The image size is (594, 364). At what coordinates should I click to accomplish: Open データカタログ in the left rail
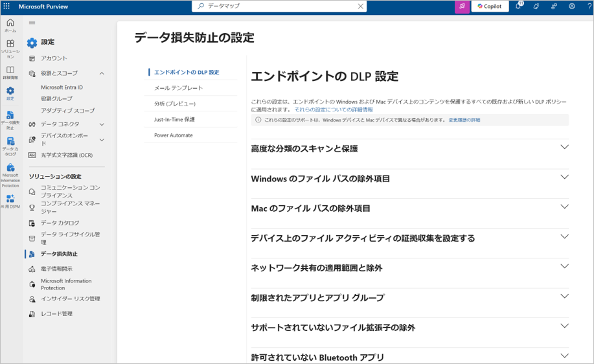point(10,146)
